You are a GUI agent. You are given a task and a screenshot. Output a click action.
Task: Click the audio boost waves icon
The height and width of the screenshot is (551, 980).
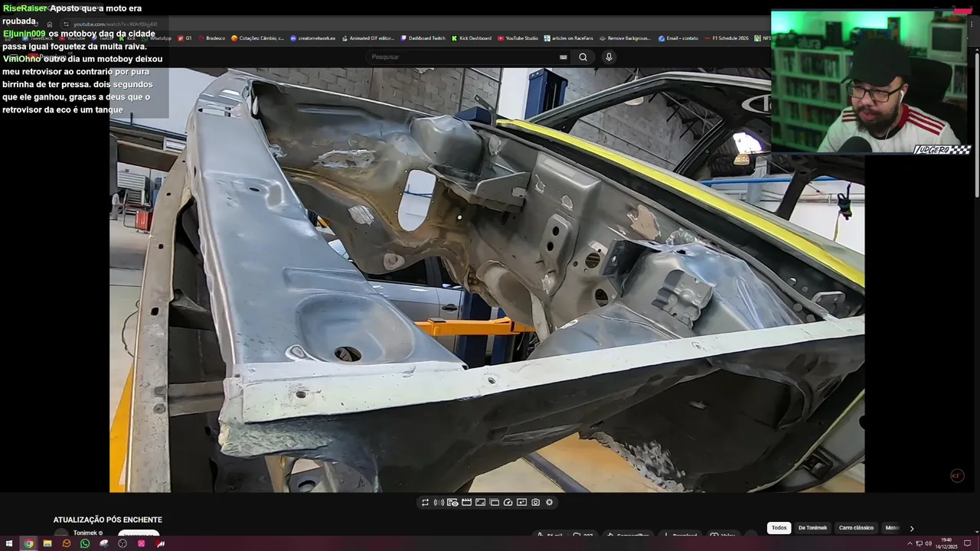point(439,503)
